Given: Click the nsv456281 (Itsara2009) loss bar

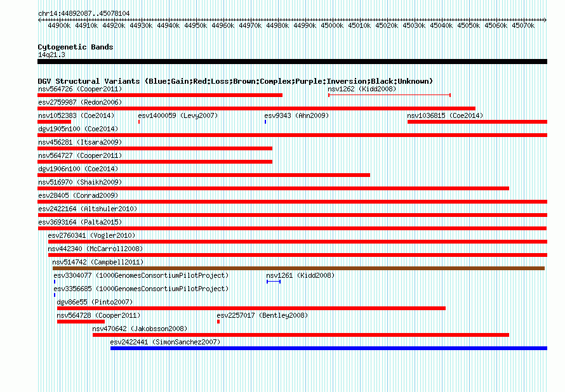Looking at the screenshot, I should (155, 148).
